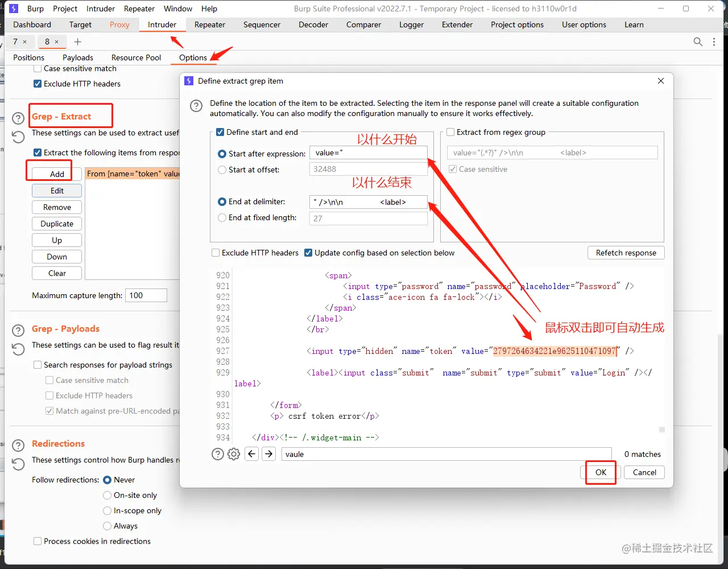Select Start at offset radio button
This screenshot has height=569, width=728.
[x=222, y=170]
